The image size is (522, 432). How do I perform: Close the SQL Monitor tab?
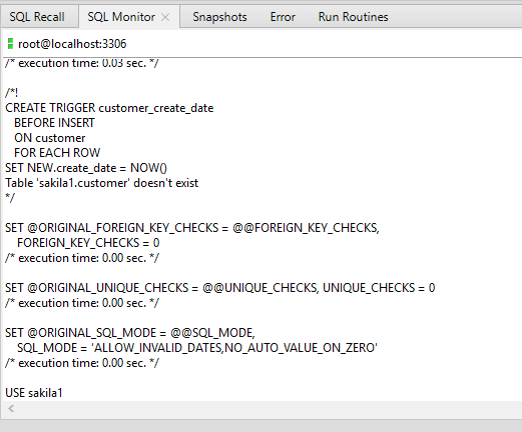coord(165,17)
